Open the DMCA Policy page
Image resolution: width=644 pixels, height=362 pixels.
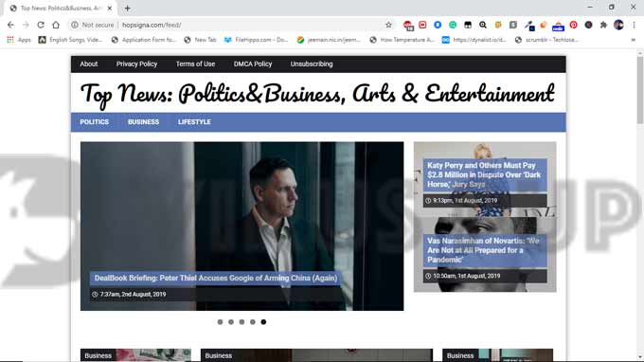tap(253, 64)
